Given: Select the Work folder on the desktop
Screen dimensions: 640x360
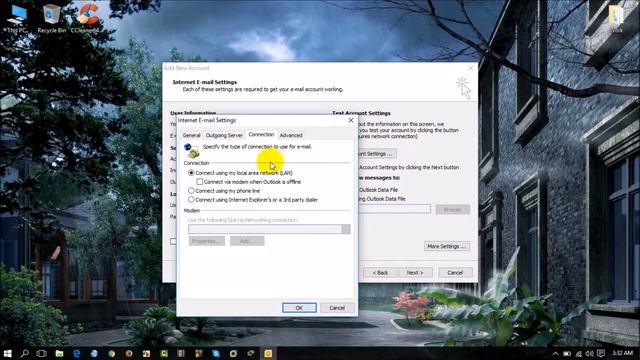Looking at the screenshot, I should [616, 18].
